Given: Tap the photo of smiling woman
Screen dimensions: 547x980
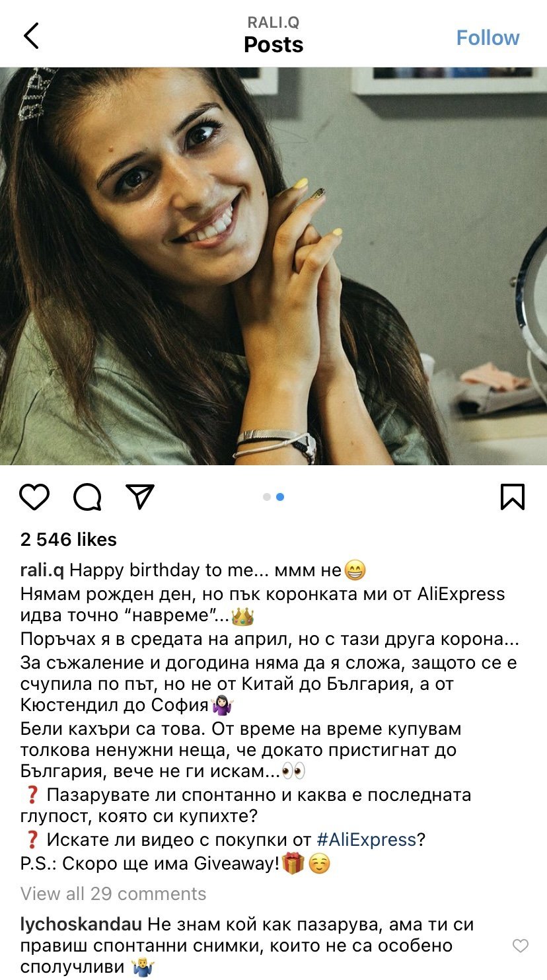Looking at the screenshot, I should tap(273, 266).
